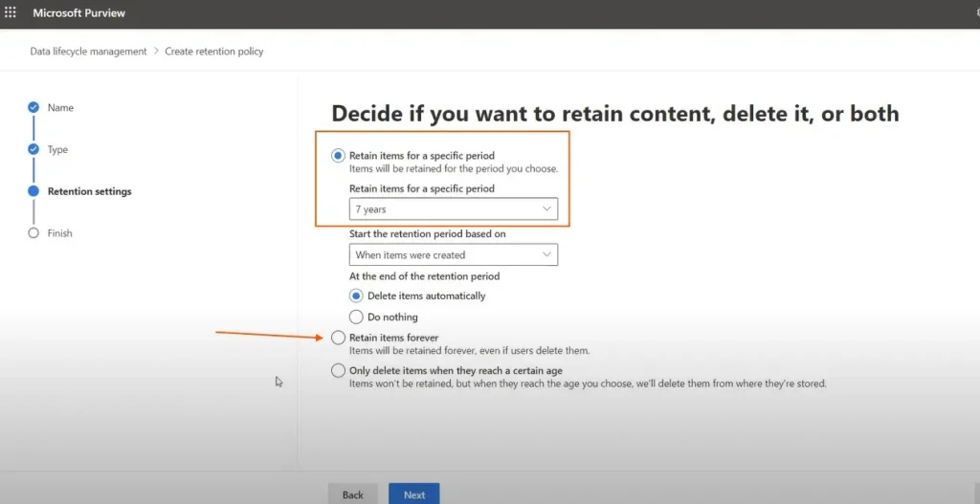Screen dimensions: 980x504
Task: Click the Retention settings step circle
Action: [33, 191]
